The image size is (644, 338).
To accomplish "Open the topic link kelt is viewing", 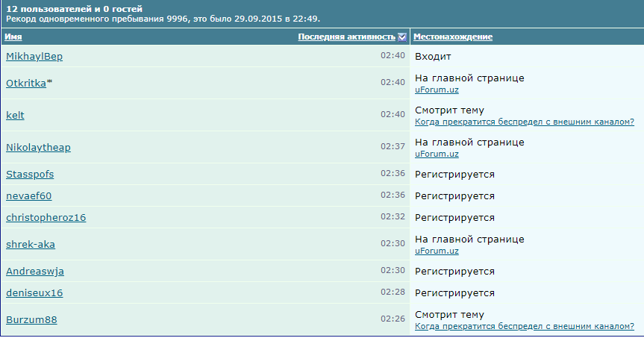I will (x=524, y=122).
